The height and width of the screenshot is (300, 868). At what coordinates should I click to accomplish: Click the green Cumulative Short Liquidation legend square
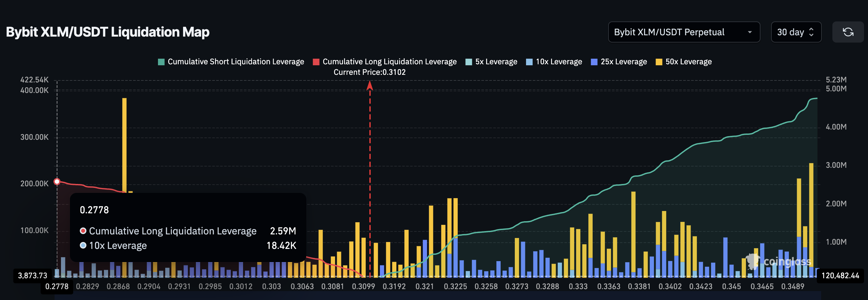point(161,62)
